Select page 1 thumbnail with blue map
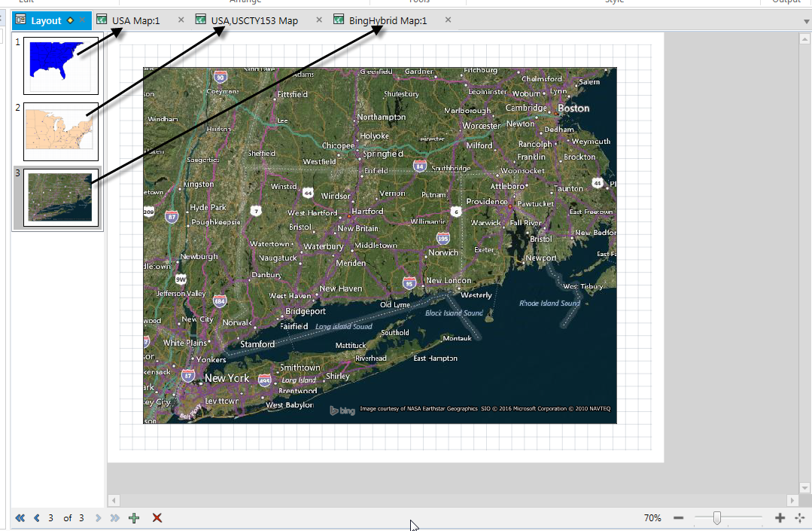Image resolution: width=812 pixels, height=531 pixels. click(x=61, y=66)
